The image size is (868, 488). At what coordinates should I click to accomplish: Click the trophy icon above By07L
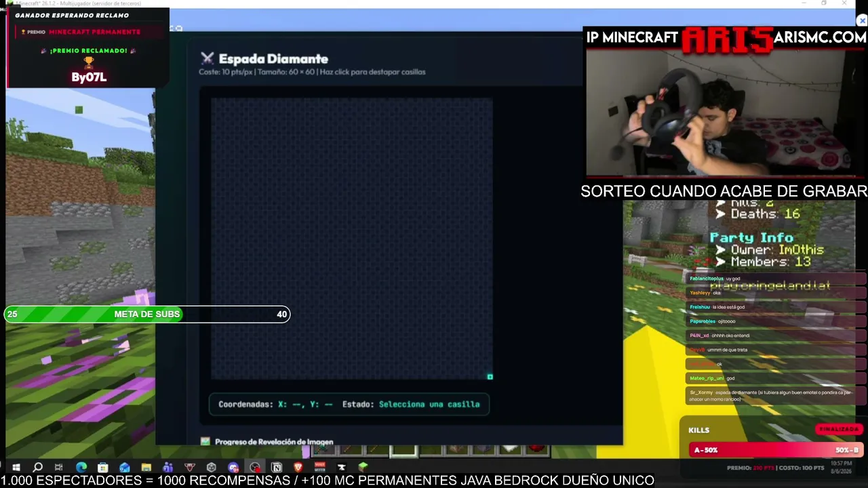click(x=89, y=63)
